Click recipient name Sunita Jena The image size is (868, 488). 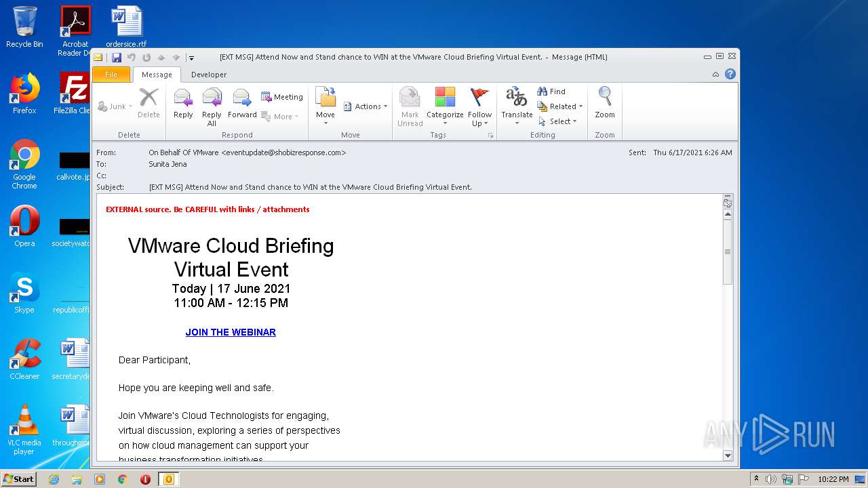click(167, 164)
